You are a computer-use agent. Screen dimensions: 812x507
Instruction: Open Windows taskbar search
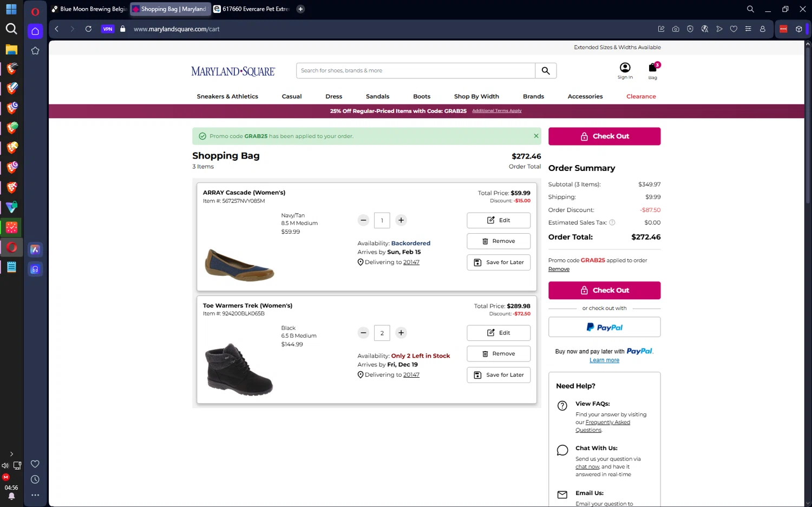tap(11, 29)
